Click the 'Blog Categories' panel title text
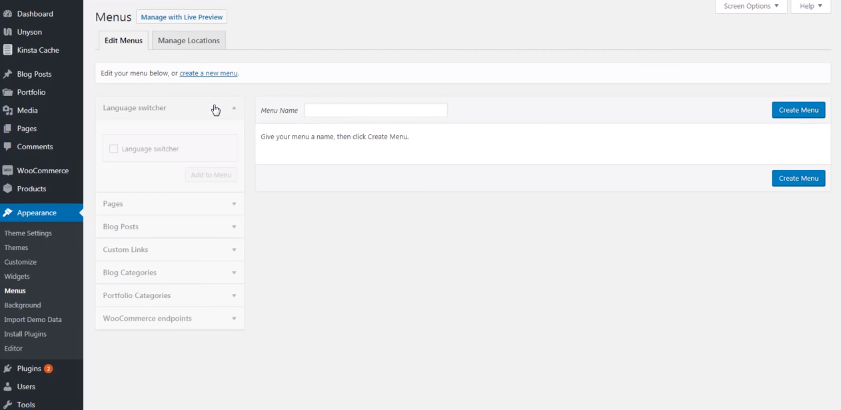Viewport: 841px width, 410px height. tap(130, 273)
